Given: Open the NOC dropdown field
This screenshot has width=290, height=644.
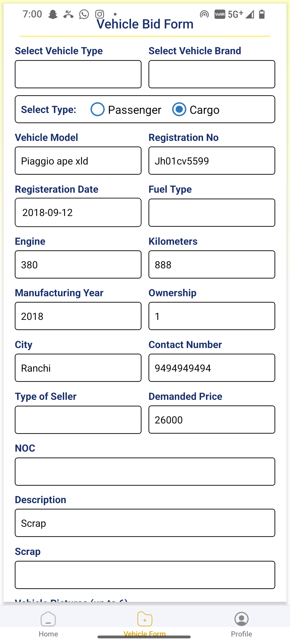Looking at the screenshot, I should pos(145,471).
